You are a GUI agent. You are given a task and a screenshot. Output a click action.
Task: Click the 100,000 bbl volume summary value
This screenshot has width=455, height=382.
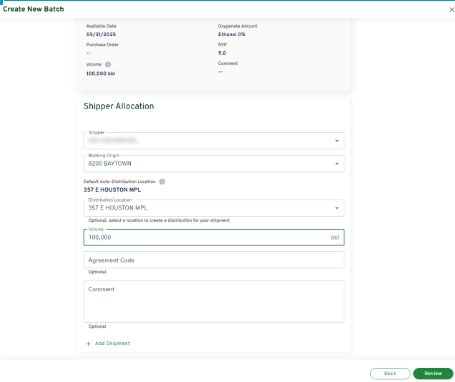pyautogui.click(x=101, y=74)
